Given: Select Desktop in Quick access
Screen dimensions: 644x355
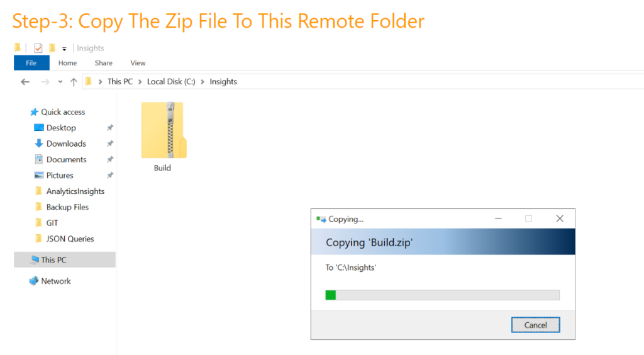Looking at the screenshot, I should click(61, 128).
